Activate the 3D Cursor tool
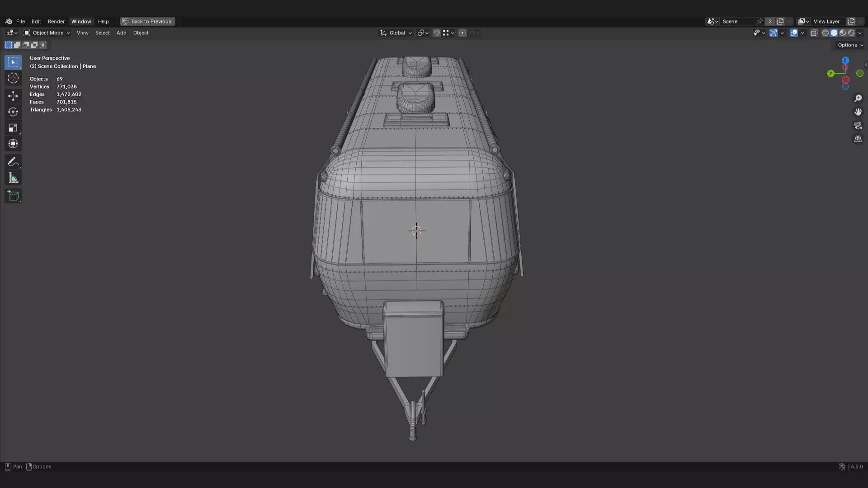Viewport: 868px width, 488px height. tap(13, 78)
